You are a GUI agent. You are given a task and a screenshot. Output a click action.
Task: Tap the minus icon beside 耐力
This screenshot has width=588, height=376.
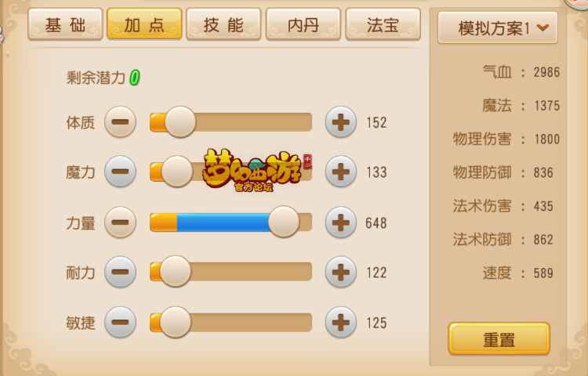120,272
